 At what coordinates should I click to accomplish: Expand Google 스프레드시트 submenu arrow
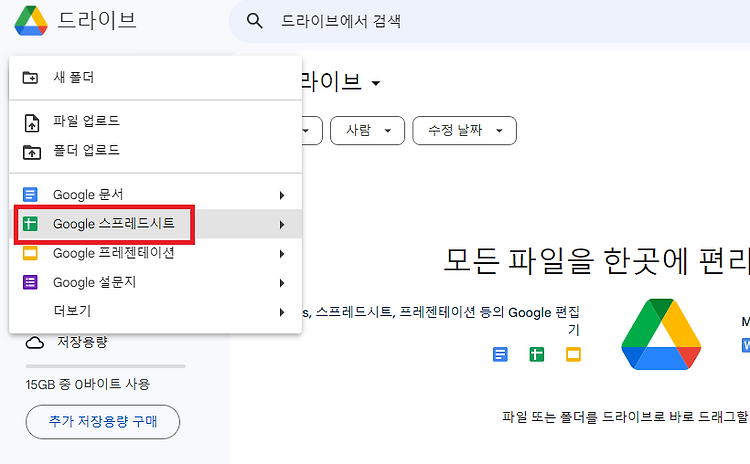tap(282, 224)
